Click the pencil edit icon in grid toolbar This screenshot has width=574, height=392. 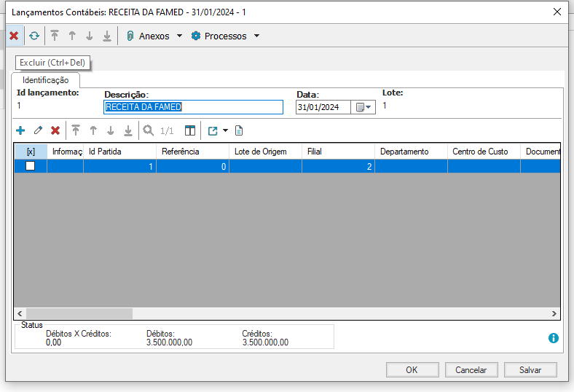pyautogui.click(x=38, y=130)
